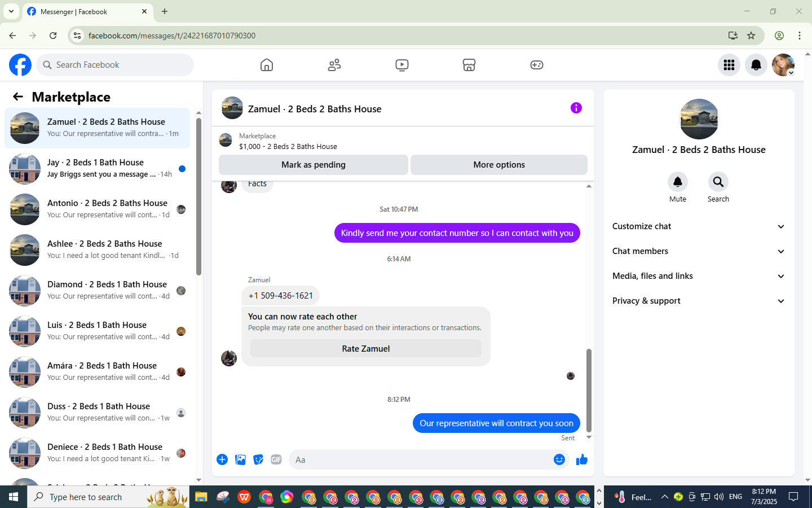Open account profile picture menu

(783, 65)
